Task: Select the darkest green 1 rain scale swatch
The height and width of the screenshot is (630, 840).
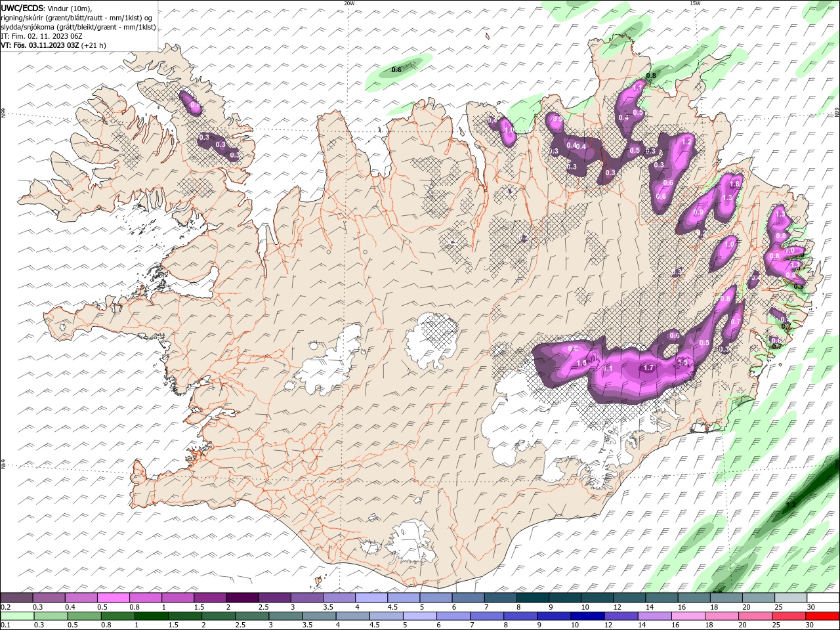Action: pos(152,616)
